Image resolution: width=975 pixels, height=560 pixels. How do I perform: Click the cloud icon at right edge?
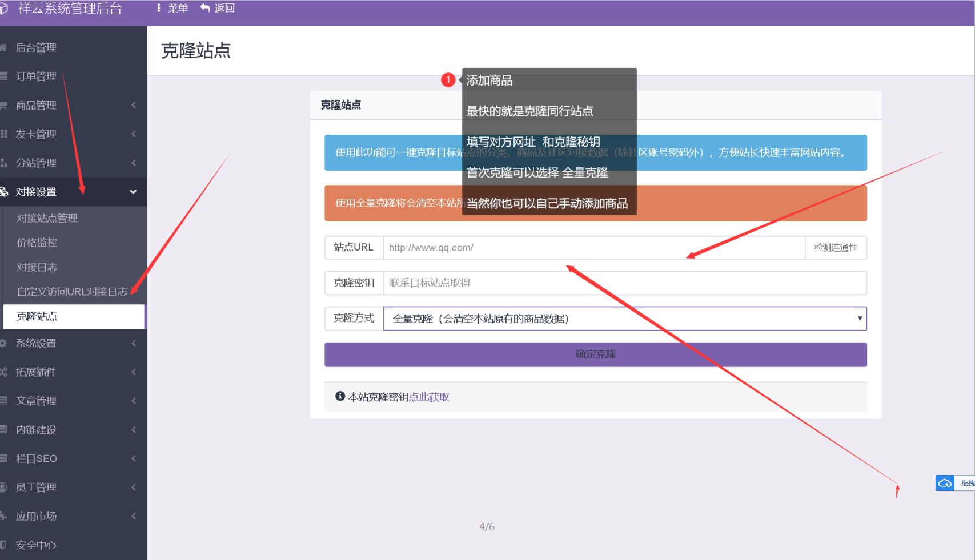pos(945,483)
